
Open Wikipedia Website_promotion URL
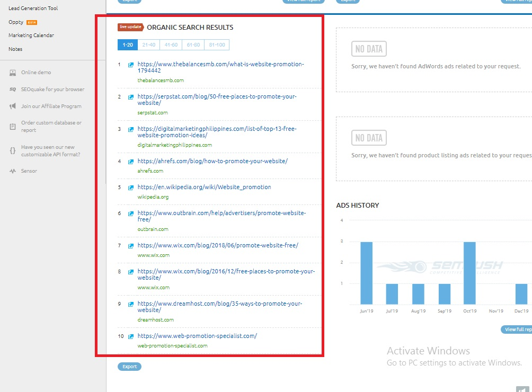(x=204, y=187)
